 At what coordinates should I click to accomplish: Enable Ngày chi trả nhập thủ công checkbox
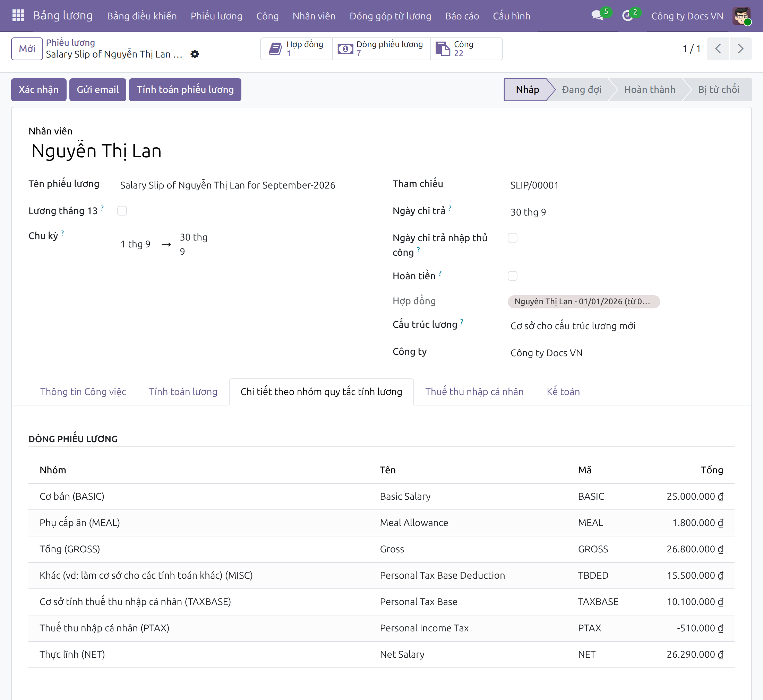click(x=513, y=238)
